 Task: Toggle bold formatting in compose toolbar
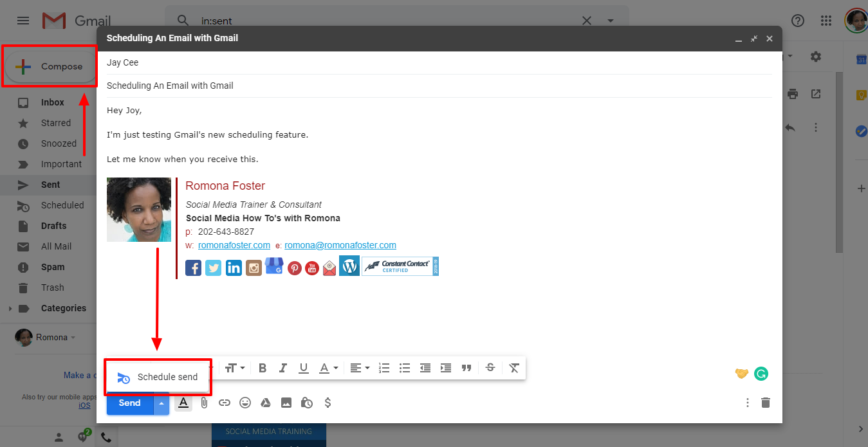(263, 368)
